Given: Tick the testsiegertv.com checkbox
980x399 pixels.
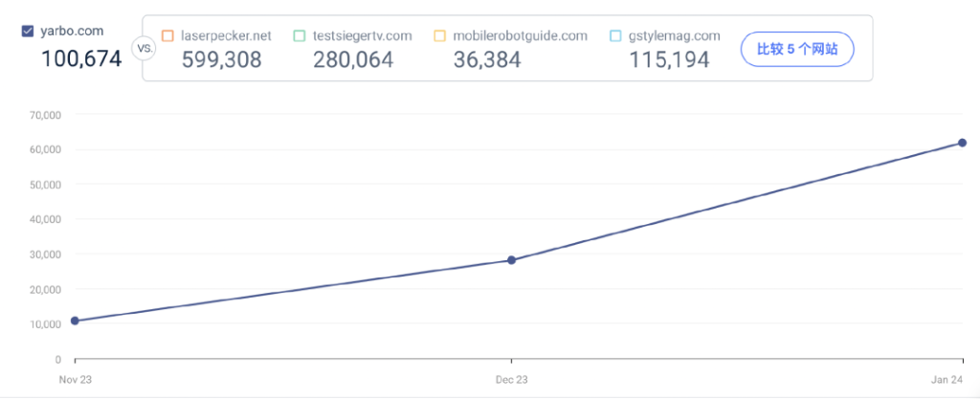Looking at the screenshot, I should 299,36.
